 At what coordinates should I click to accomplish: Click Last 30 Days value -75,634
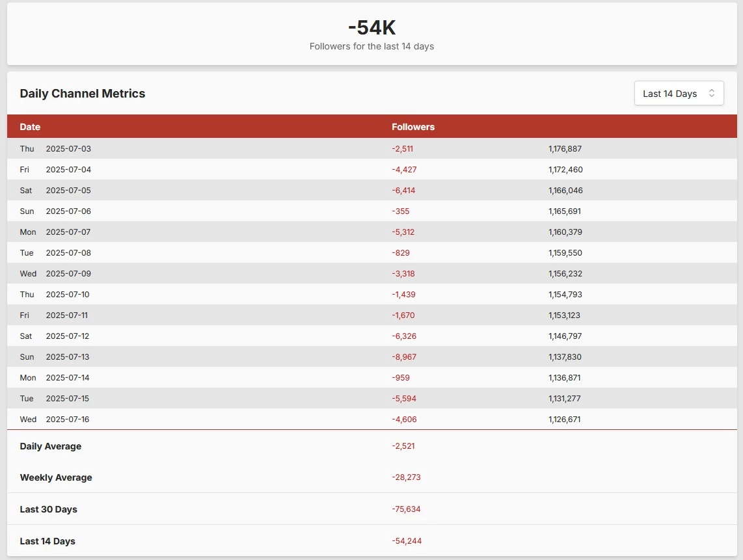(406, 509)
